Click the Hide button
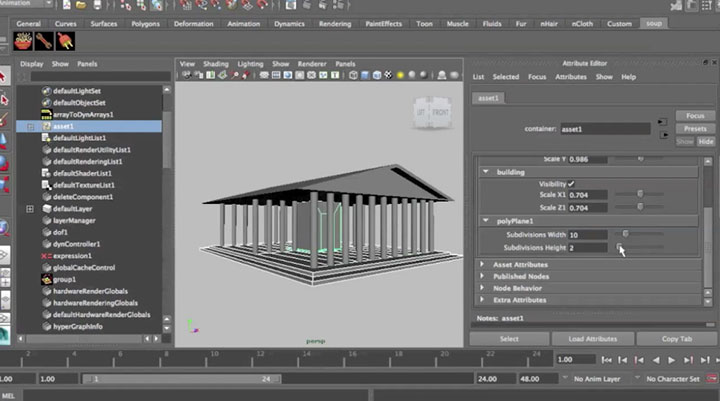This screenshot has height=401, width=720. pos(706,141)
